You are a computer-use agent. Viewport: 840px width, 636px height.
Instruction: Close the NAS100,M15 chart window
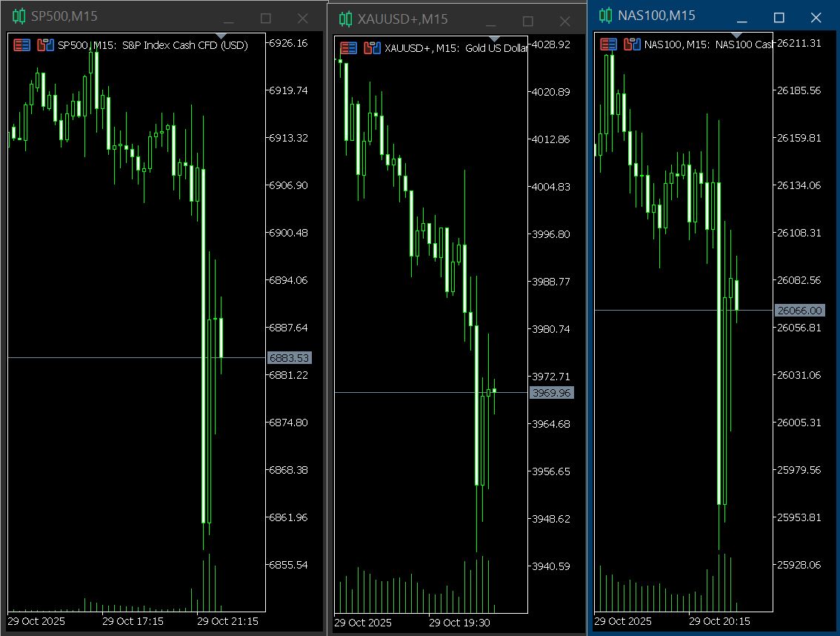point(816,18)
